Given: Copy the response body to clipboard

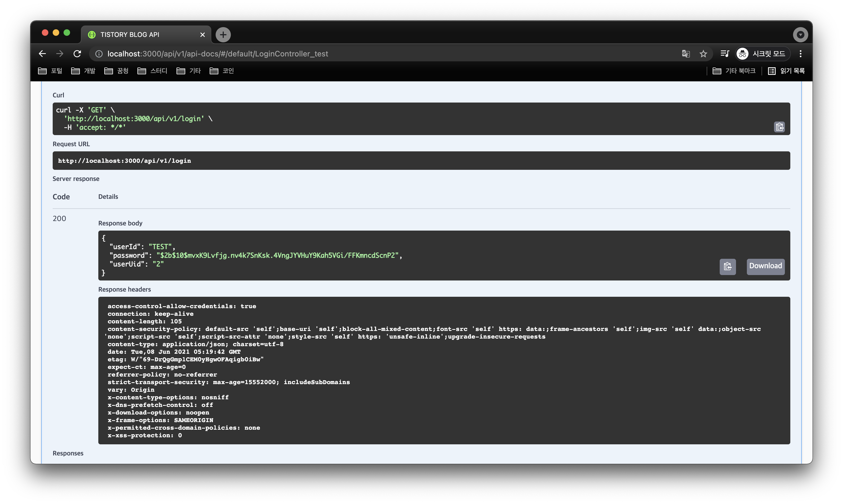Looking at the screenshot, I should (x=727, y=267).
